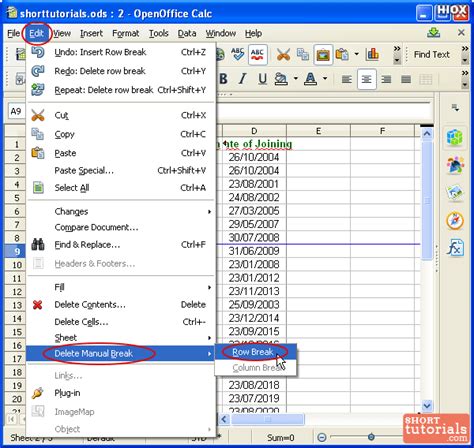Choose Repeat: Delete row break entry

[120, 90]
